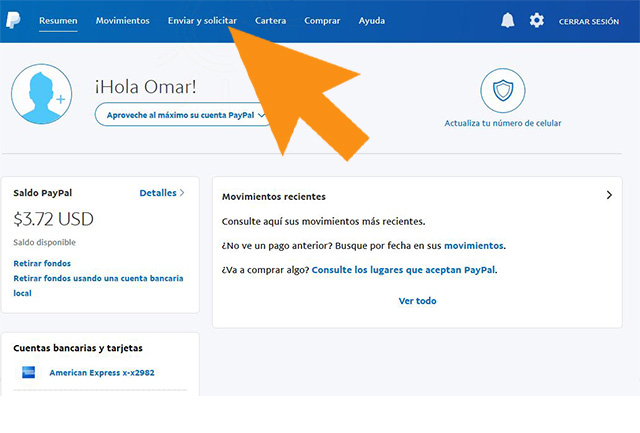This screenshot has height=433, width=640.
Task: Click Retirar fondos link
Action: 42,263
